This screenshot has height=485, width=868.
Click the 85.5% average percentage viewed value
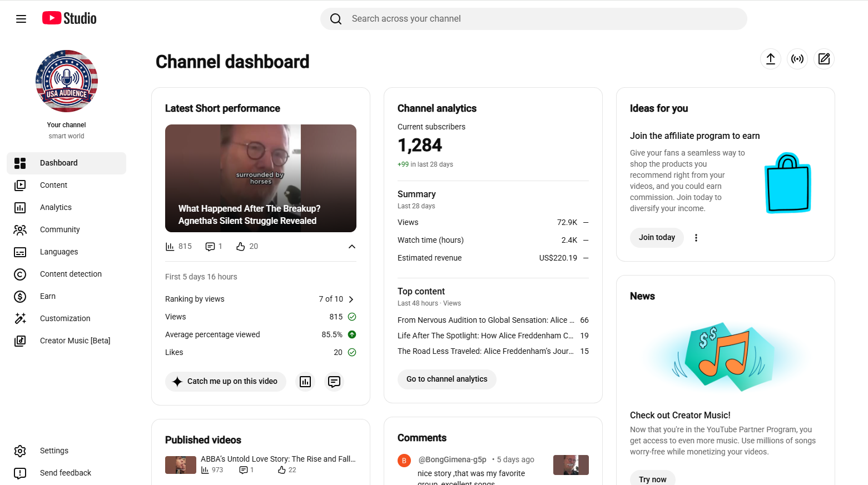point(332,335)
